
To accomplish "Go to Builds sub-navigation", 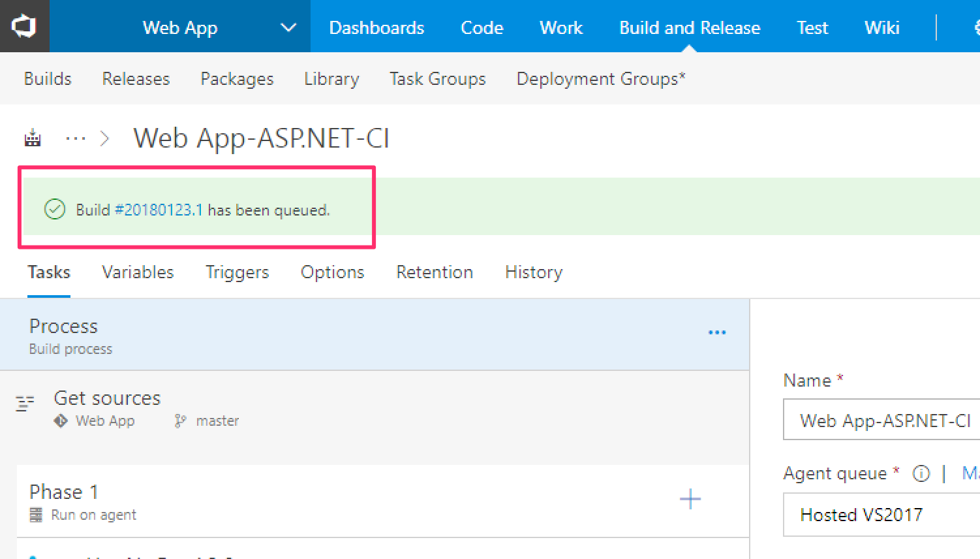I will coord(48,78).
